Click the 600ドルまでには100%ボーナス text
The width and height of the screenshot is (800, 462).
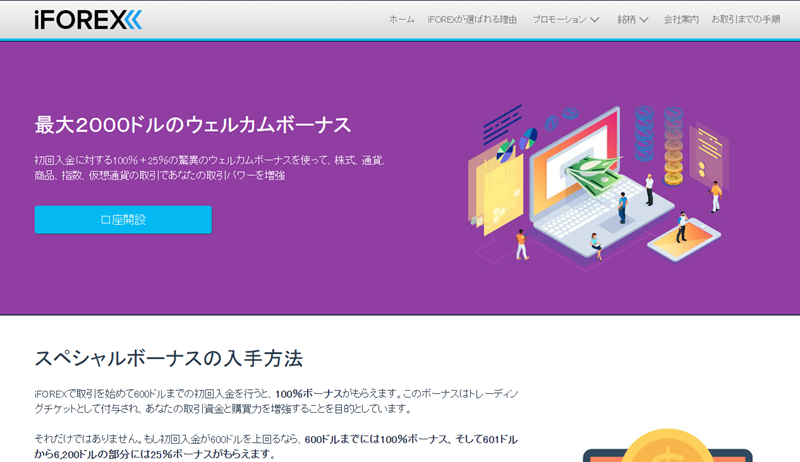click(376, 439)
